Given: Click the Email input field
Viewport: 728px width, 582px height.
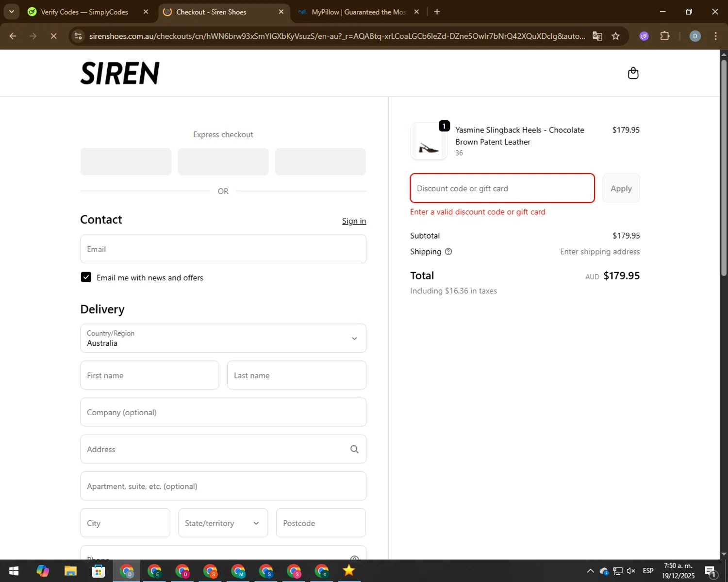Looking at the screenshot, I should 223,249.
